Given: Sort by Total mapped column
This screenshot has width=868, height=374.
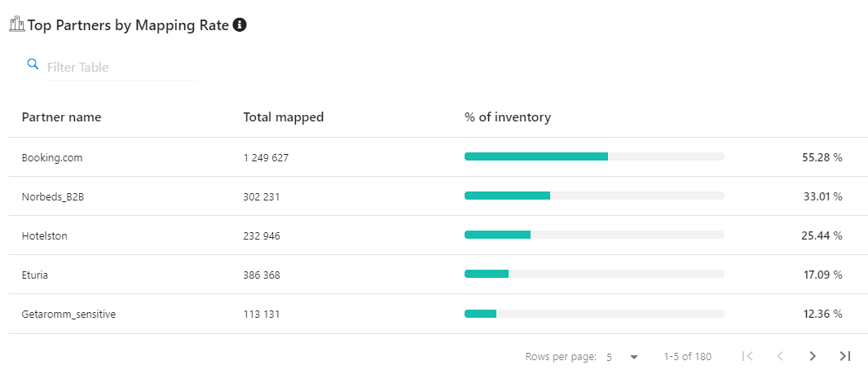Looking at the screenshot, I should [x=283, y=117].
